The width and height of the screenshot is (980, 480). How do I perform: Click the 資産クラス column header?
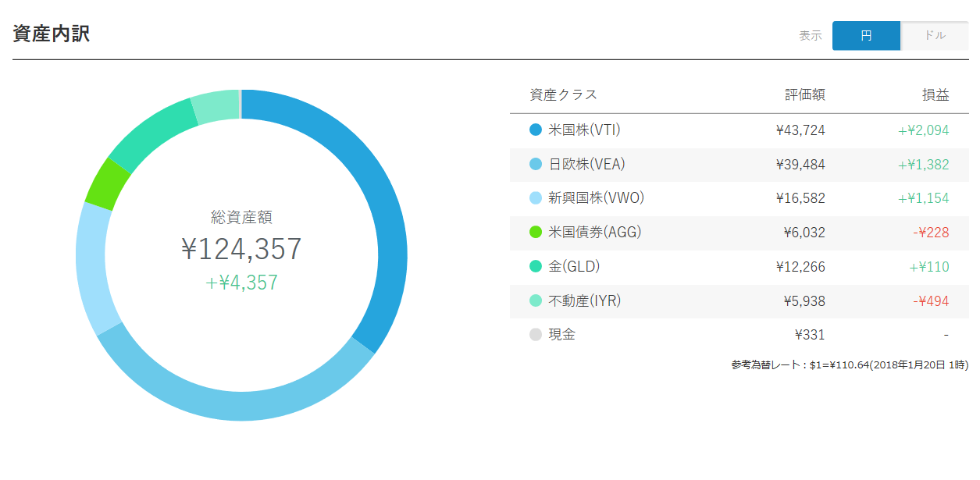[563, 95]
